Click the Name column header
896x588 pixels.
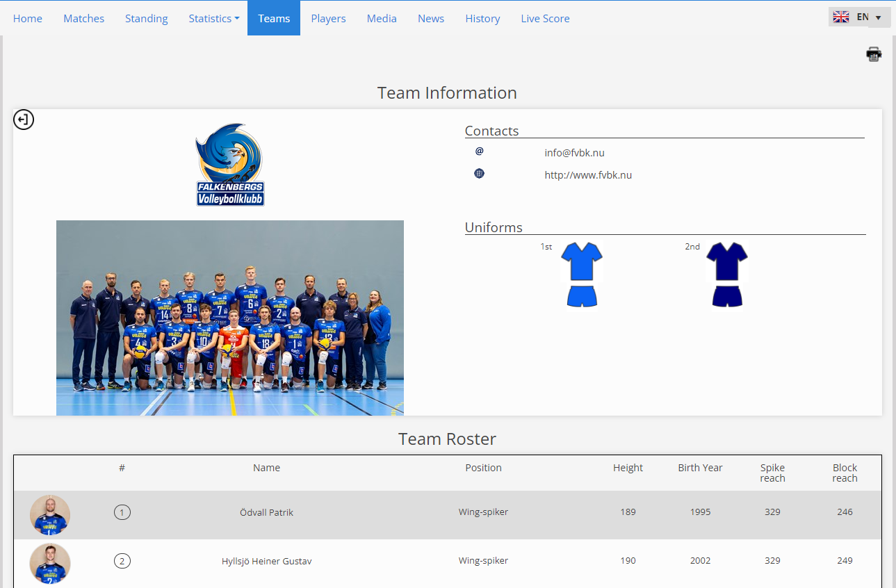[267, 468]
